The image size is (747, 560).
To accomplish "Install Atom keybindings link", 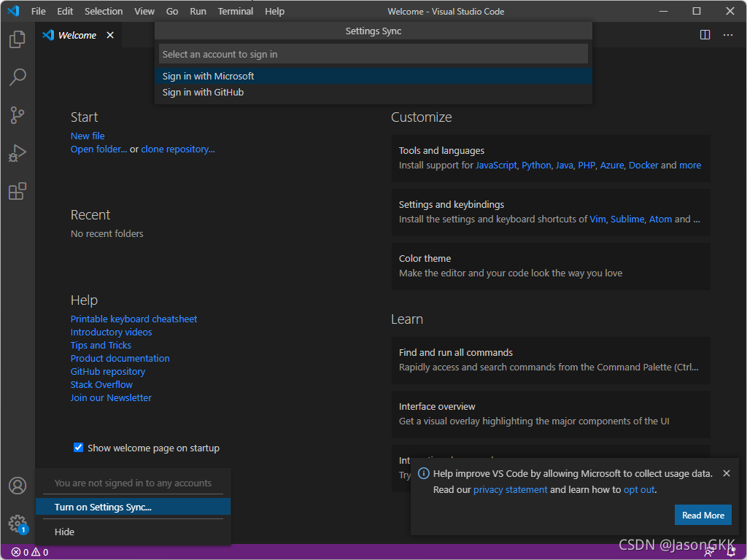I will tap(660, 219).
